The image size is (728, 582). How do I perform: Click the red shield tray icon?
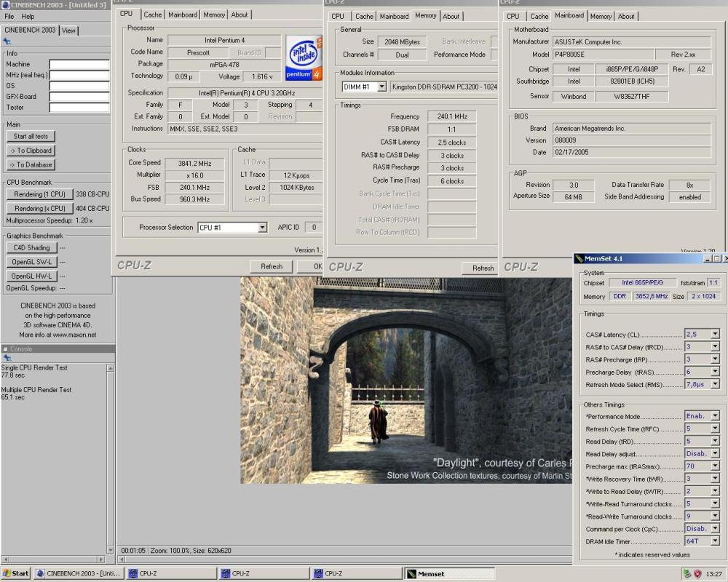click(697, 574)
